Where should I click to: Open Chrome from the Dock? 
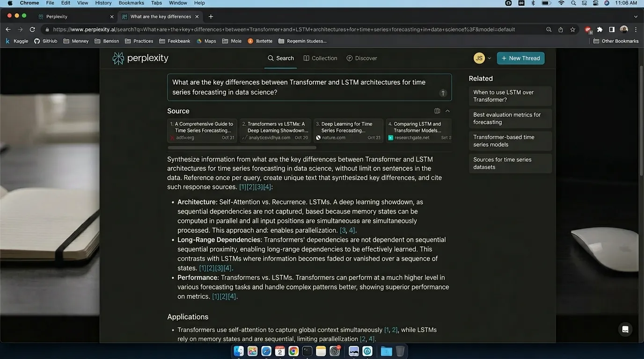click(x=293, y=351)
